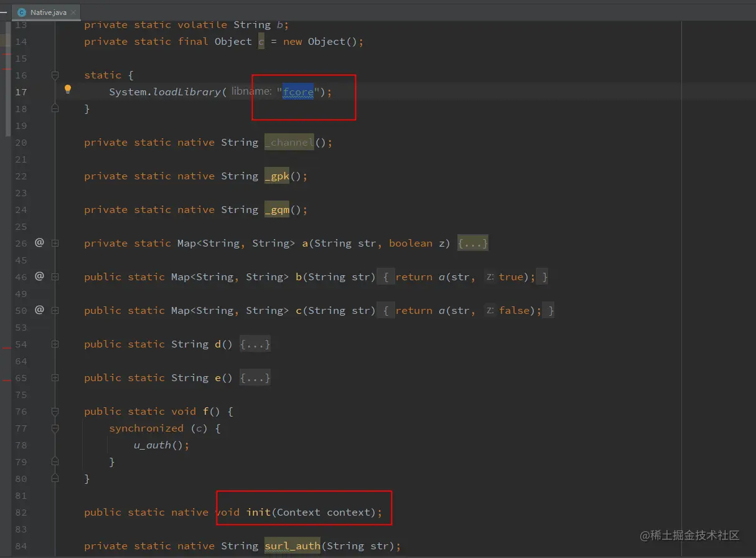Click the _gqm method name
This screenshot has height=558, width=756.
tap(277, 210)
